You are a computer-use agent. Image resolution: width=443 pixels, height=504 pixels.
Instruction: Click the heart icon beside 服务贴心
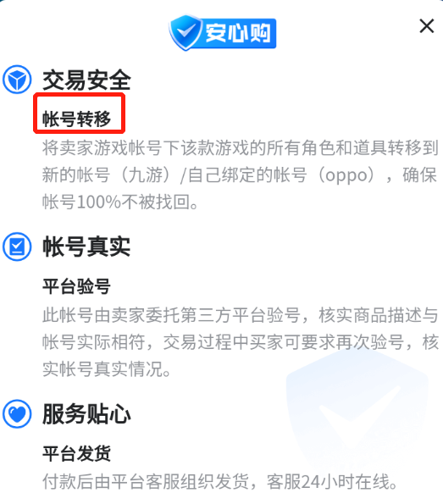point(17,413)
